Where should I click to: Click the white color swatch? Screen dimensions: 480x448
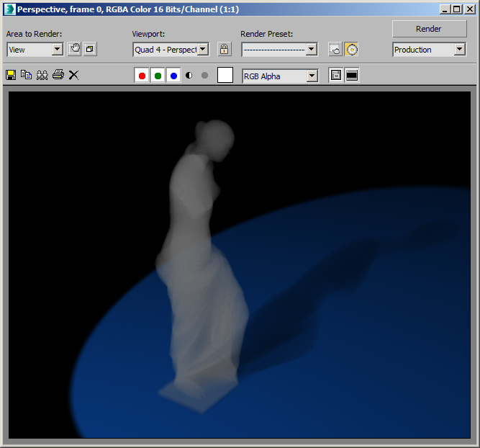coord(225,75)
